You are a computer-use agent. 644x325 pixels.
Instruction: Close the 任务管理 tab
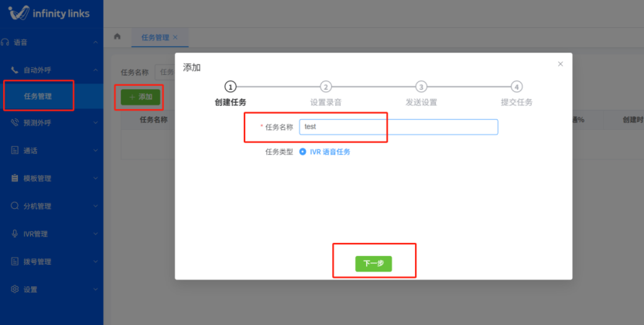pyautogui.click(x=175, y=37)
